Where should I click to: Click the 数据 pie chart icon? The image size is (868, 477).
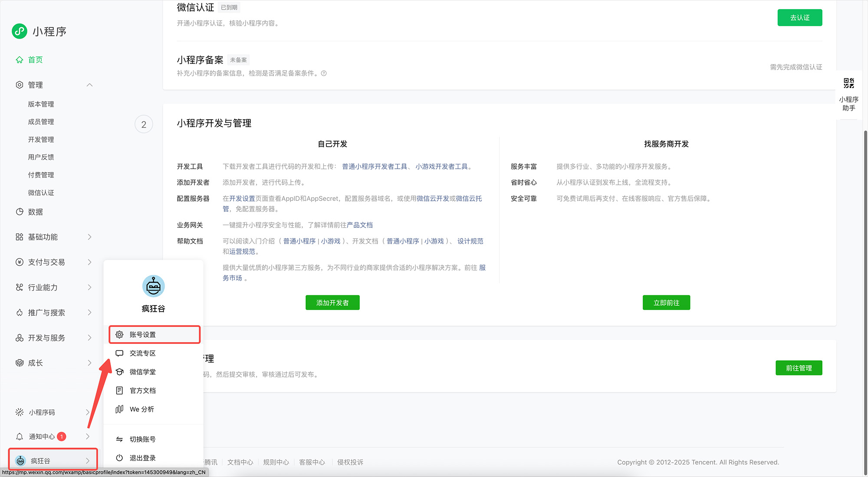pos(20,212)
